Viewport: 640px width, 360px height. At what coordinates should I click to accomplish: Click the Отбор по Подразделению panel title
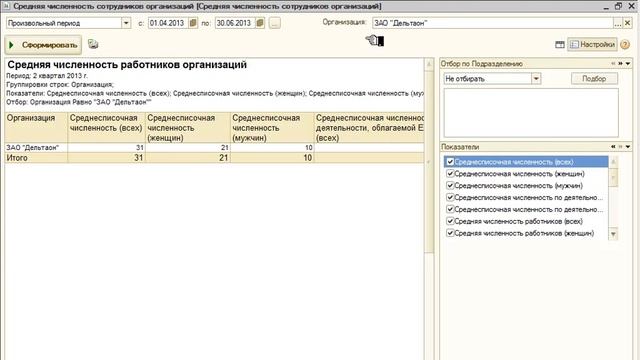[x=482, y=64]
